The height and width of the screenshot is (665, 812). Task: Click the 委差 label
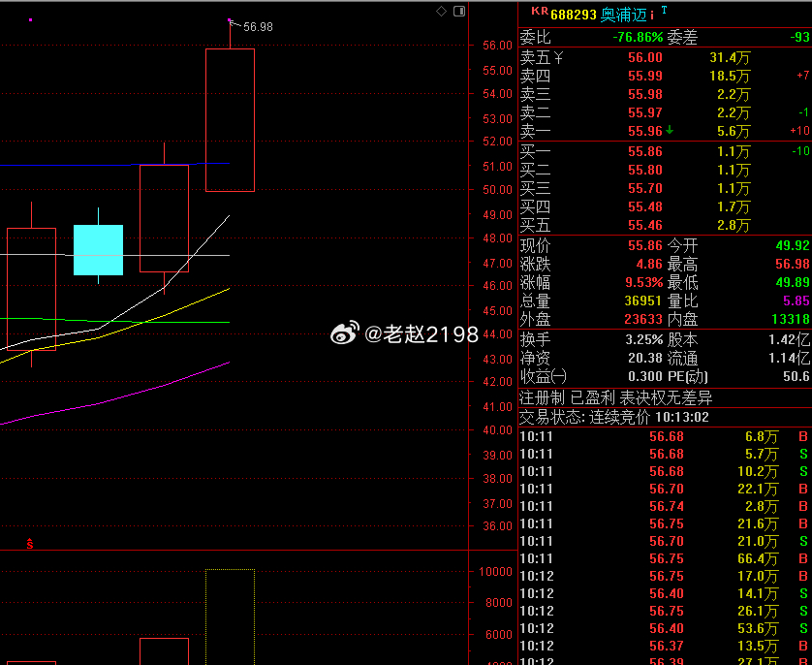(682, 37)
